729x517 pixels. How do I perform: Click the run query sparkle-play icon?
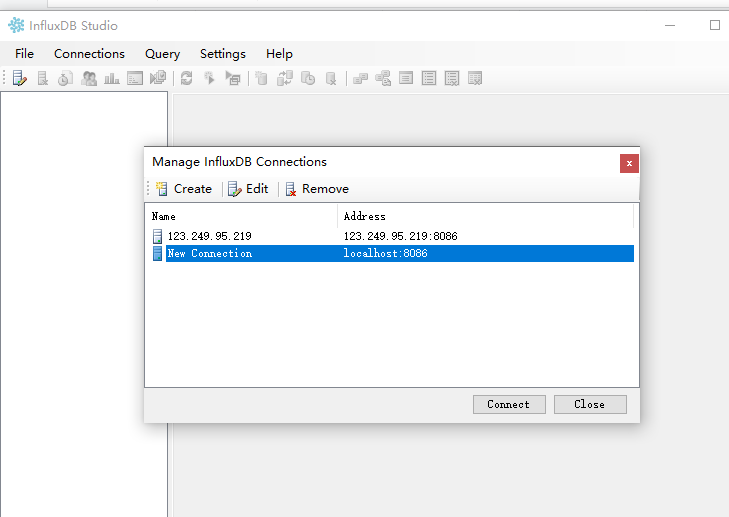(210, 78)
